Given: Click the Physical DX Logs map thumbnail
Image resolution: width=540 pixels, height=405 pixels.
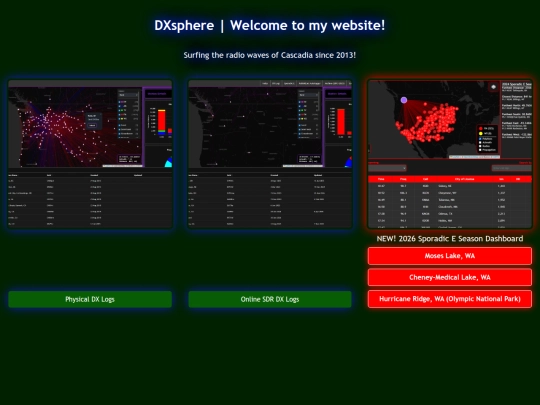Looking at the screenshot, I should [x=90, y=154].
